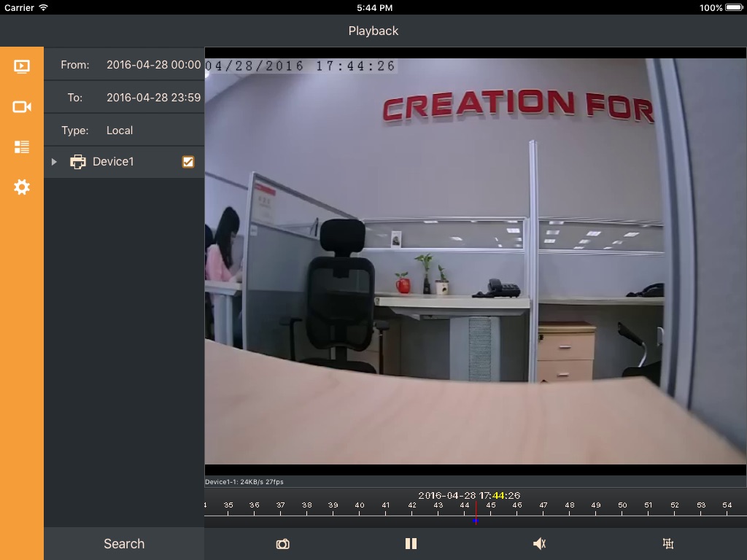Open settings gear in sidebar
747x560 pixels.
(21, 187)
